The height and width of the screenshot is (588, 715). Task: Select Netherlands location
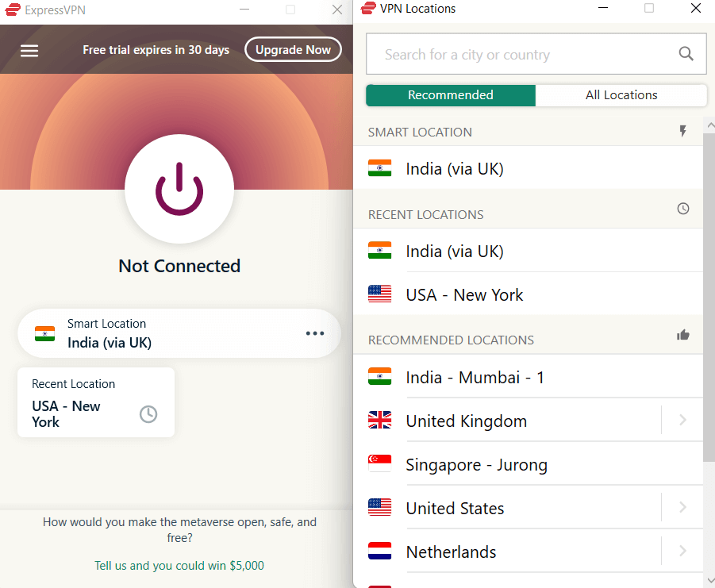507,551
